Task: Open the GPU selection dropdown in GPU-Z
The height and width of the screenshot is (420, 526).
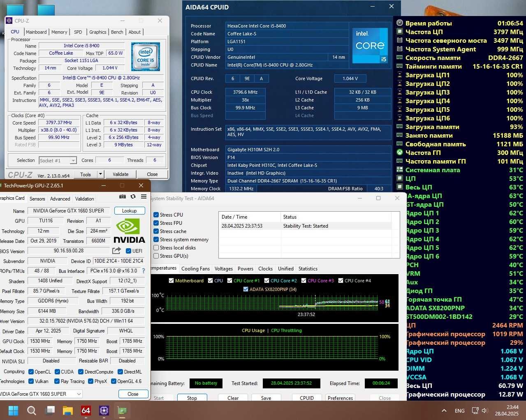Action: [x=41, y=394]
